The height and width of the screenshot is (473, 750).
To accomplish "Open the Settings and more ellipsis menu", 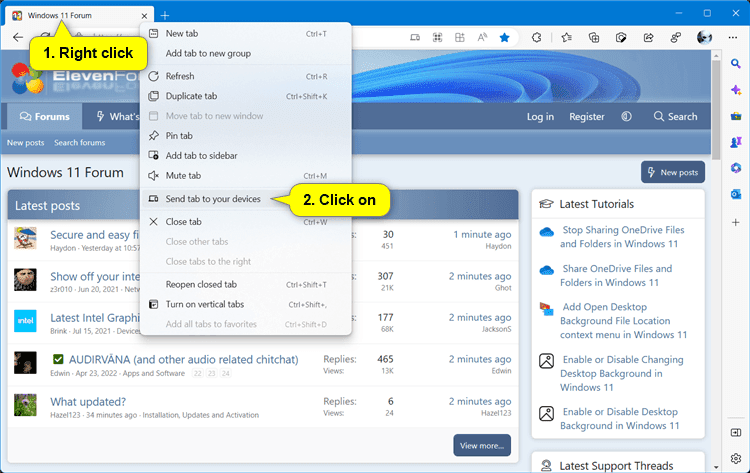I will point(732,37).
